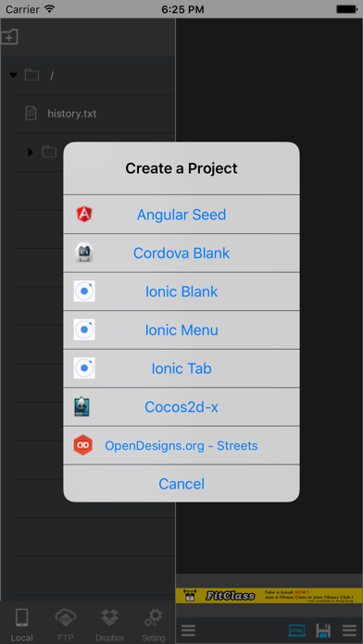The image size is (363, 644).
Task: Tap the new folder icon
Action: (9, 37)
